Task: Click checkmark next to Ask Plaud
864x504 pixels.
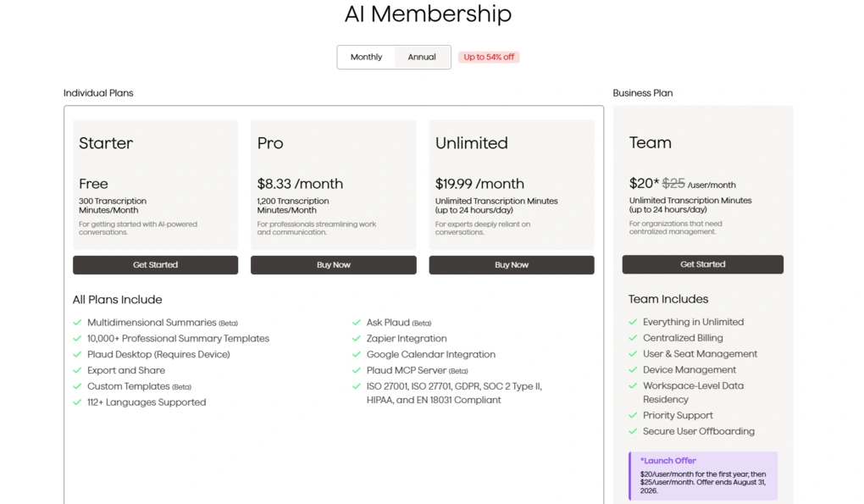Action: (357, 323)
